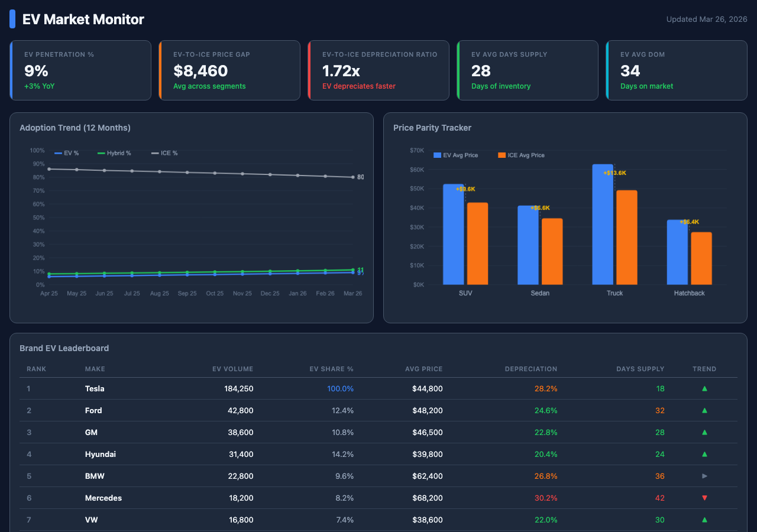This screenshot has width=757, height=532.
Task: Click Ford's green up trend arrow
Action: click(x=704, y=411)
